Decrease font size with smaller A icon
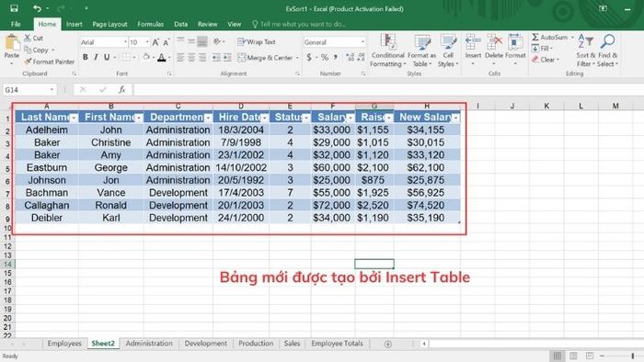This screenshot has height=362, width=644. (x=166, y=42)
